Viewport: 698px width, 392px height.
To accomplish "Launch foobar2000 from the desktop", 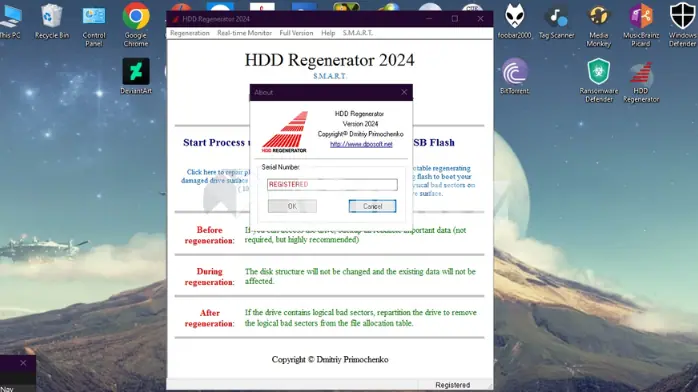I will pyautogui.click(x=514, y=21).
